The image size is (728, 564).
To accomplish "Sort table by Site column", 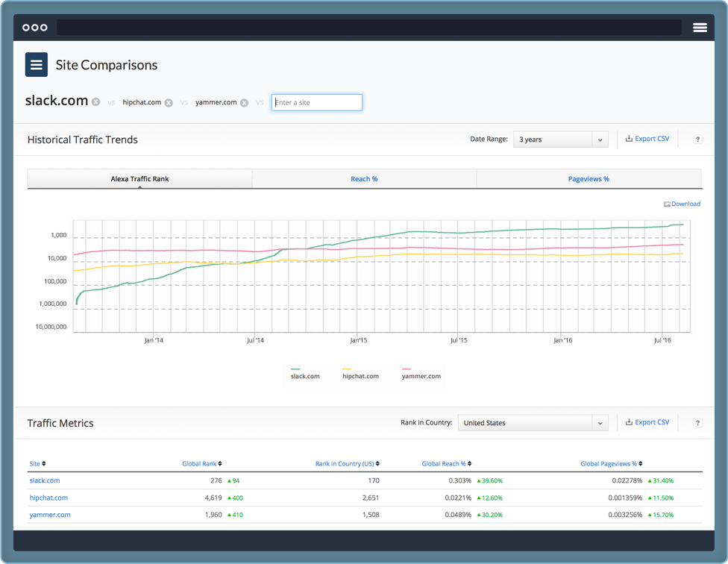I will [x=37, y=464].
